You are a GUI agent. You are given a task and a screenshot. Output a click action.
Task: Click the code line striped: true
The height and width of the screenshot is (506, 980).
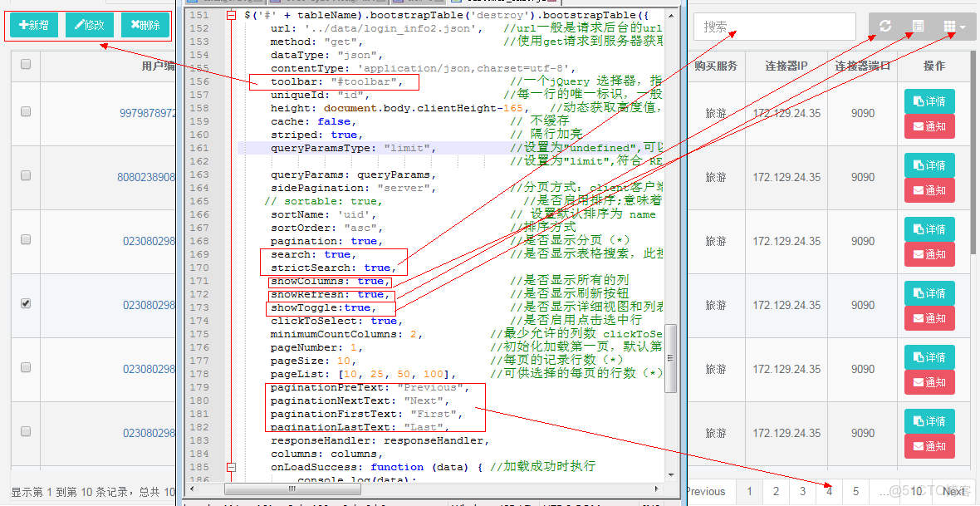[x=317, y=135]
